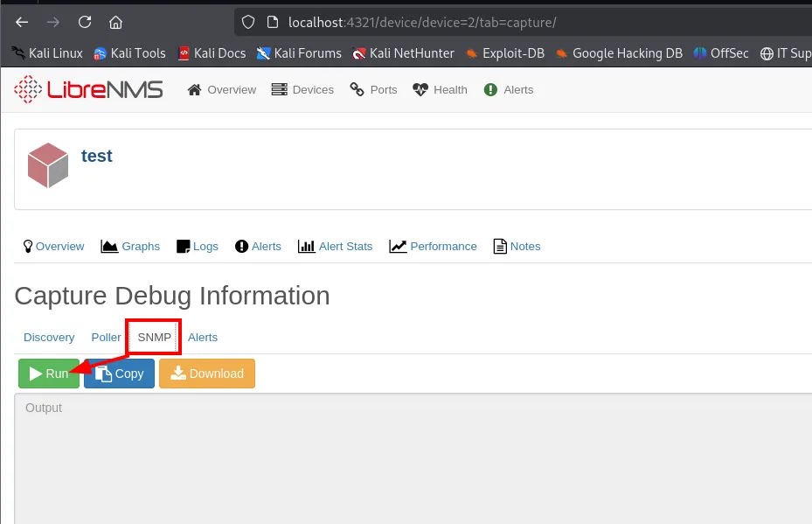
Task: Switch to the device Graphs tab
Action: click(x=130, y=246)
